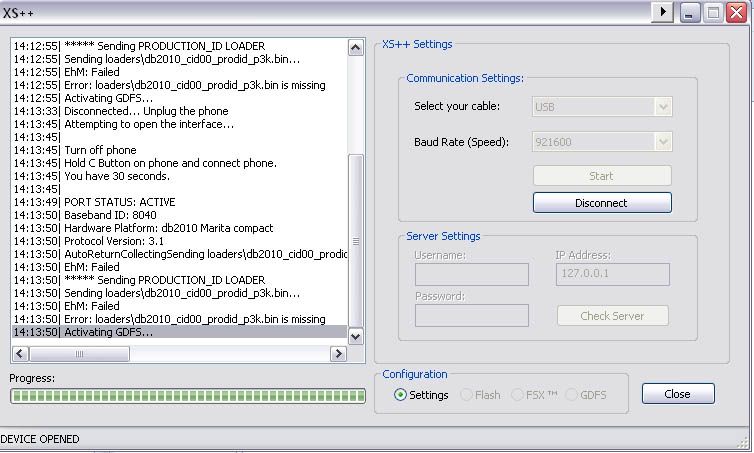This screenshot has height=453, width=754.
Task: Click the Close button
Action: (x=678, y=394)
